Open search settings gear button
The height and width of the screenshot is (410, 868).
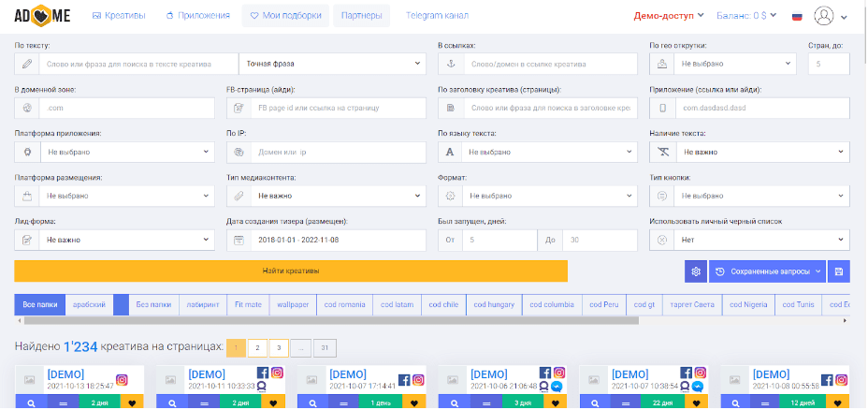(x=695, y=271)
